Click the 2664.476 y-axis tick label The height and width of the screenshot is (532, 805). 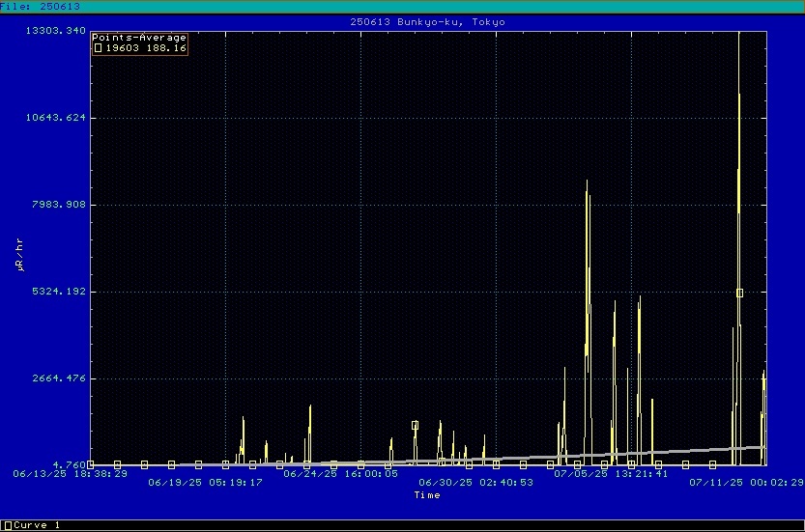point(61,378)
